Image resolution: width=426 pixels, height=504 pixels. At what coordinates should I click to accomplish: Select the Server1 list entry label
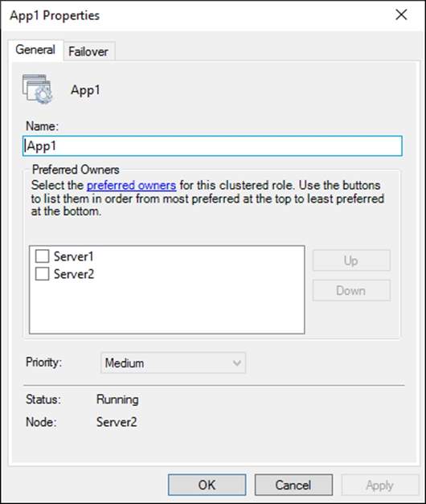74,256
